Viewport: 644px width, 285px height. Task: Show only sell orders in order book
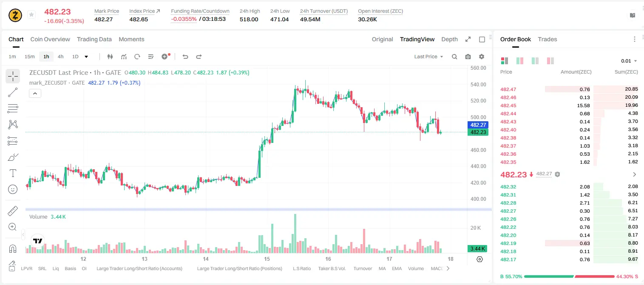tap(550, 61)
